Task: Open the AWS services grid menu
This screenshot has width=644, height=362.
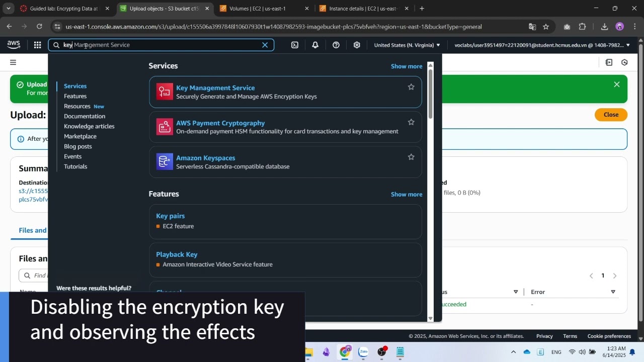Action: coord(37,45)
